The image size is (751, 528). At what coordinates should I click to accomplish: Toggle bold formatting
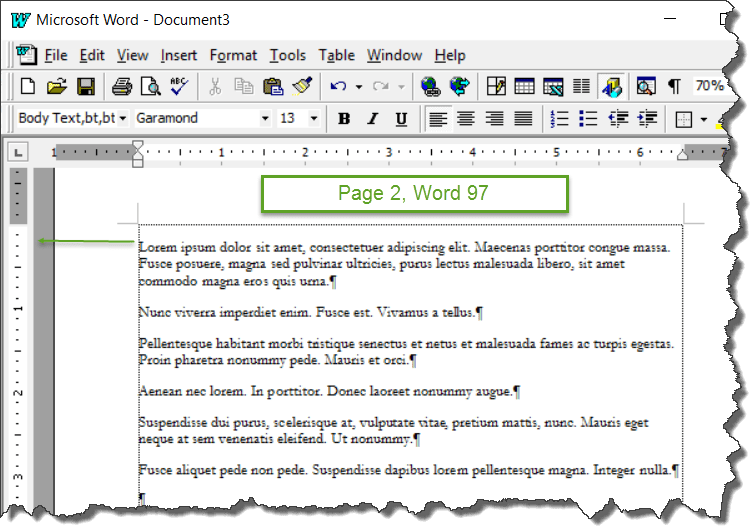344,118
